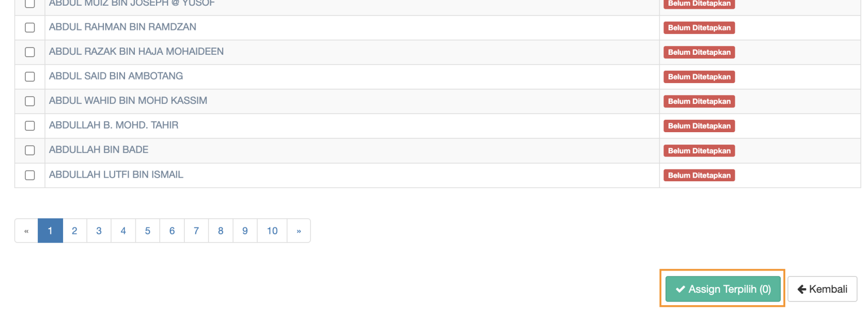868x315 pixels.
Task: Open page 7 of results
Action: pyautogui.click(x=196, y=231)
